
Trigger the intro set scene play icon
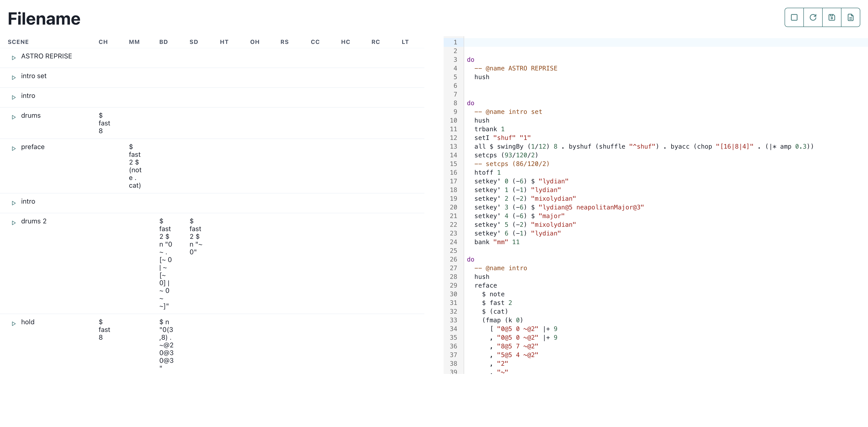pos(14,78)
